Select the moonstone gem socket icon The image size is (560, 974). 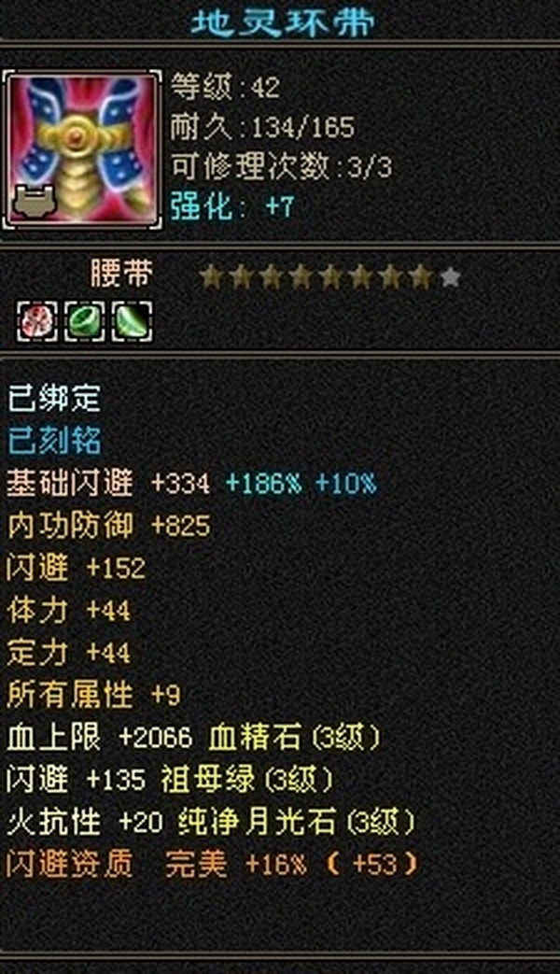click(x=132, y=321)
